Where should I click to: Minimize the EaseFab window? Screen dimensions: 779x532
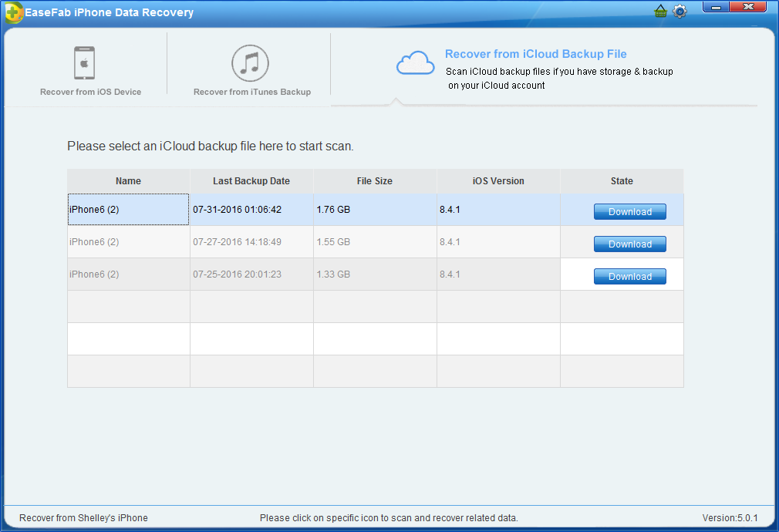pos(716,7)
